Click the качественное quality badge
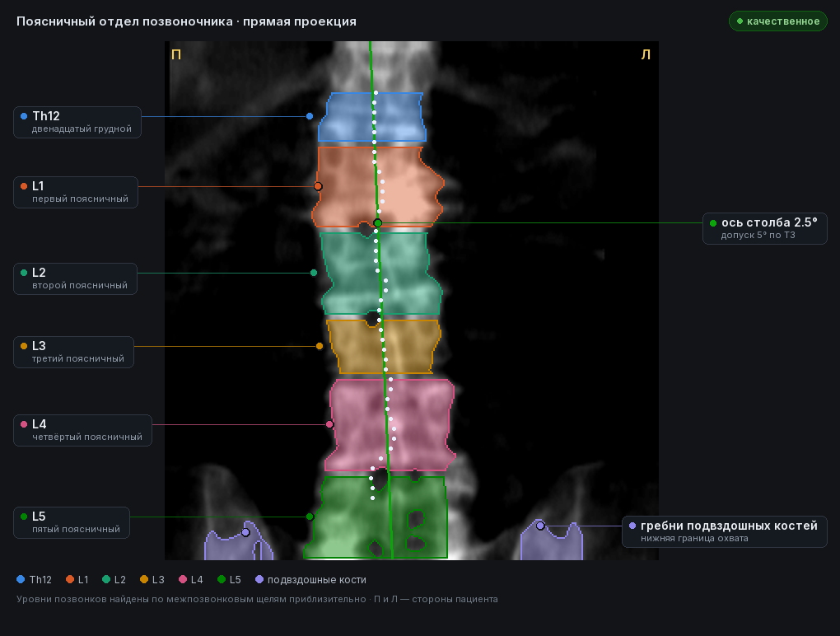Image resolution: width=840 pixels, height=636 pixels. point(778,21)
